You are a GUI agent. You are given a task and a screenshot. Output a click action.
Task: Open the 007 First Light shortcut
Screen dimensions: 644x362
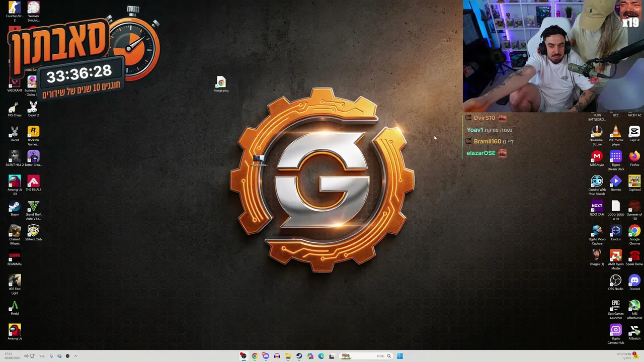coord(15,285)
